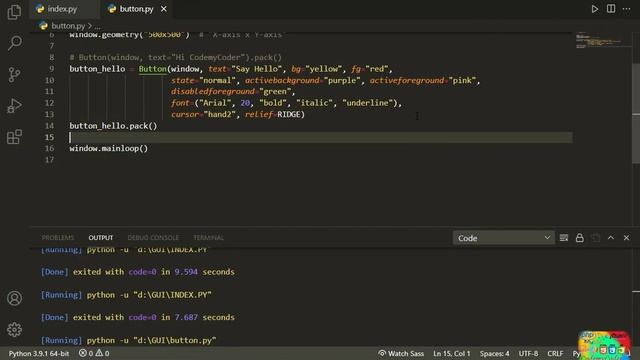Maximize the panel with the chevron-up icon

pos(611,238)
